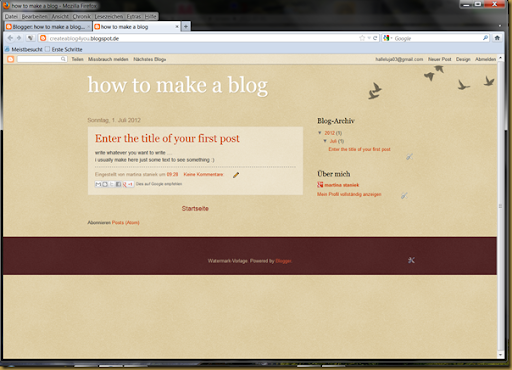
Task: Open the Hilfe menu
Action: point(150,16)
